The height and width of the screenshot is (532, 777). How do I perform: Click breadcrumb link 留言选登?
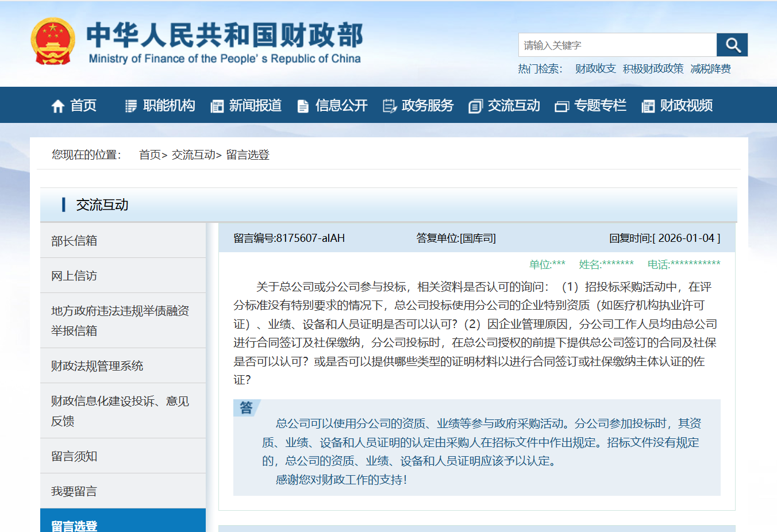coord(248,155)
